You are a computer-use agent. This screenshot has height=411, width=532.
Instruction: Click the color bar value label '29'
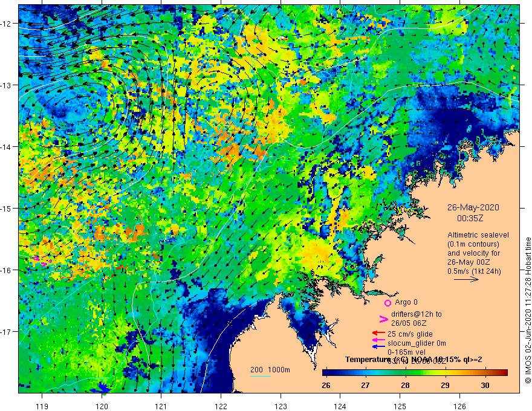coord(445,385)
